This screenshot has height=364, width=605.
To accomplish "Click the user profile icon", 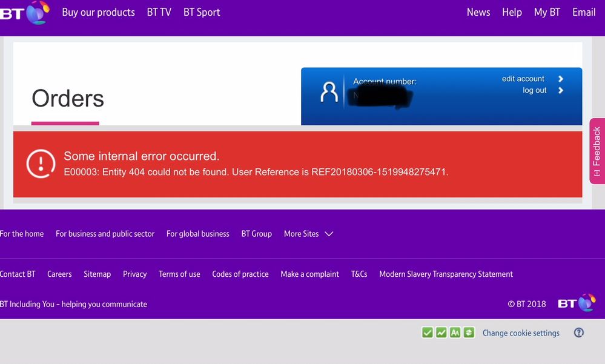I will 329,93.
